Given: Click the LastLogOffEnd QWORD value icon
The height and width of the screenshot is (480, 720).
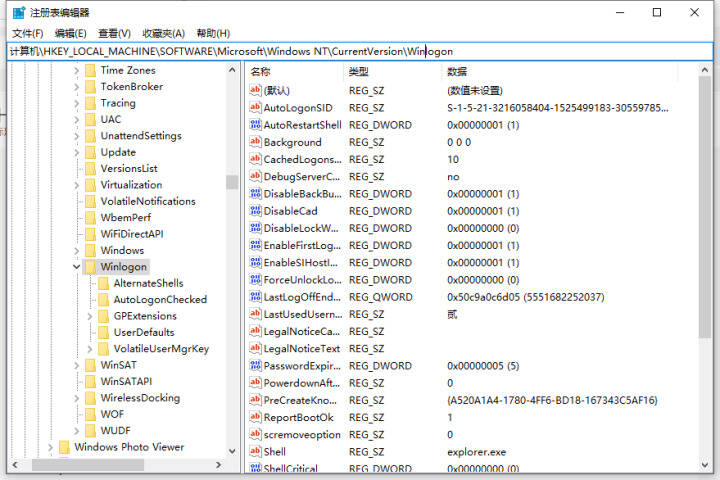Looking at the screenshot, I should 255,297.
